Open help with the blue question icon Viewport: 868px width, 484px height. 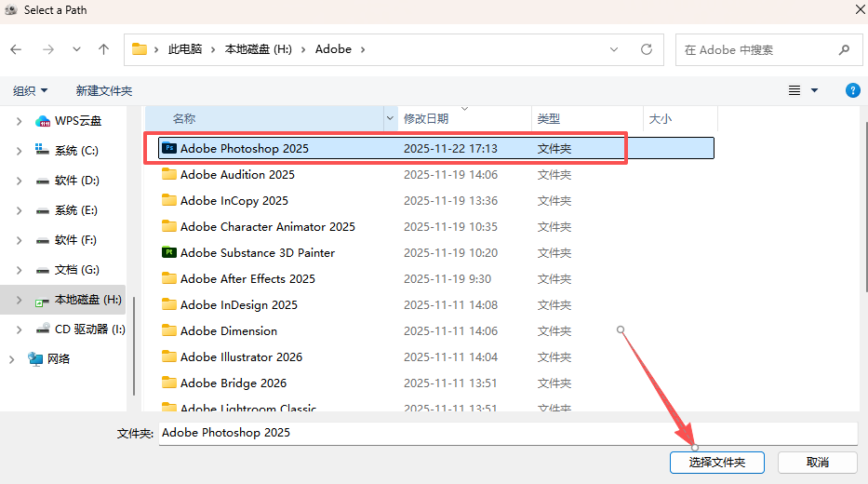pyautogui.click(x=853, y=90)
